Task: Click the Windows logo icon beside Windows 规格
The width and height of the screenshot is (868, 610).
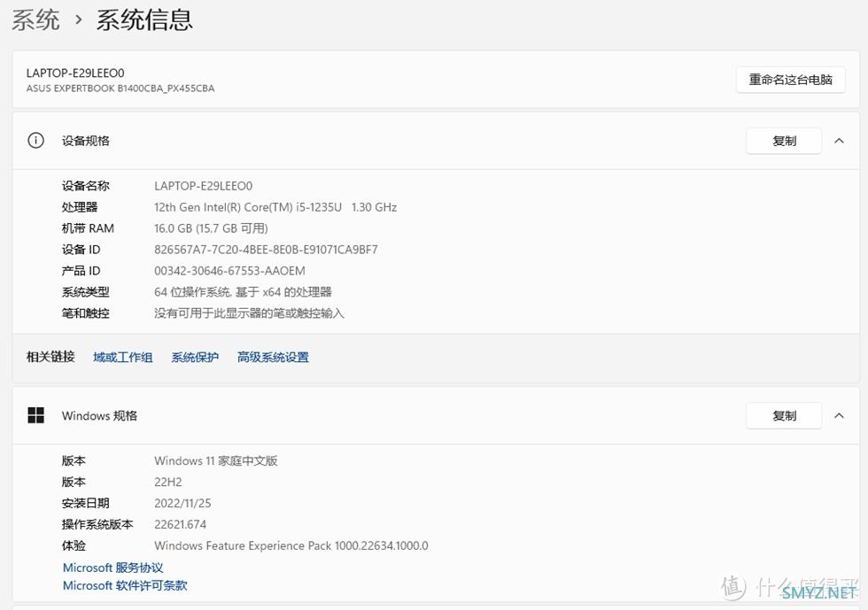Action: coord(36,415)
